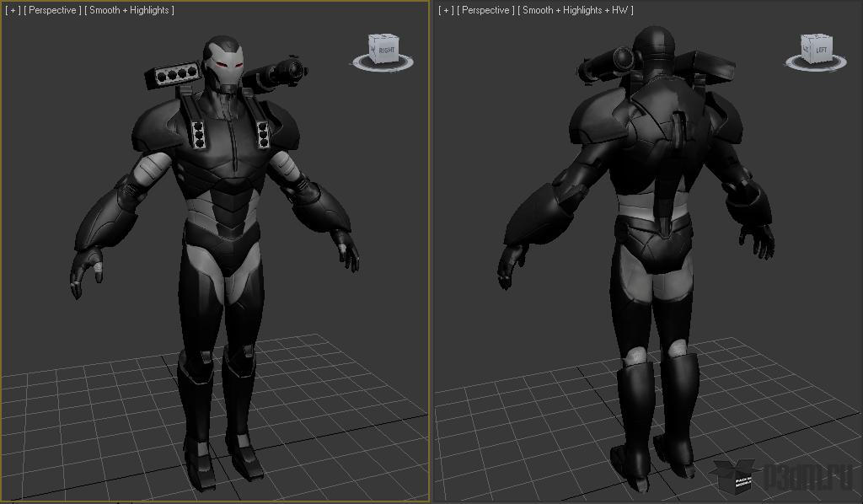Open right viewport Smooth + Highlights + HW menu
The image size is (863, 504).
tap(576, 10)
